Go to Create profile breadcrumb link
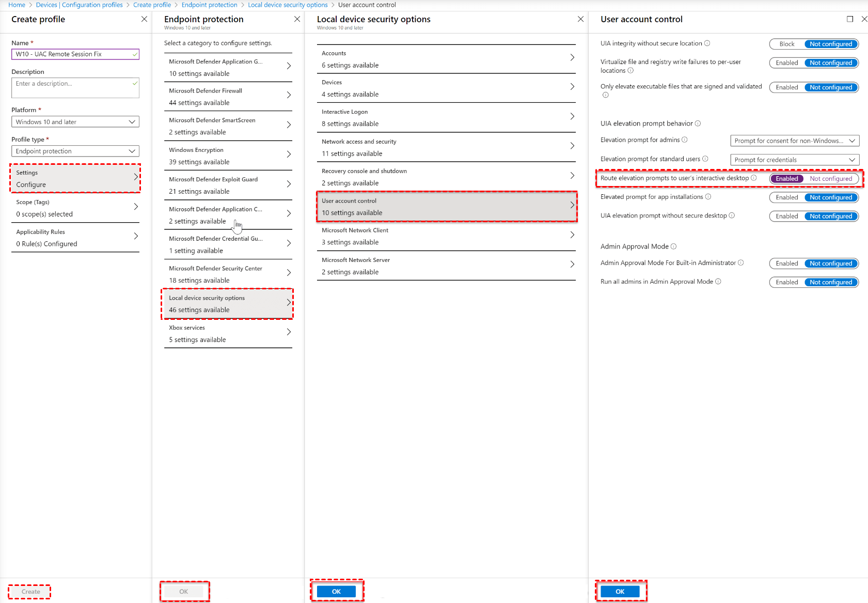The width and height of the screenshot is (868, 603). point(152,5)
